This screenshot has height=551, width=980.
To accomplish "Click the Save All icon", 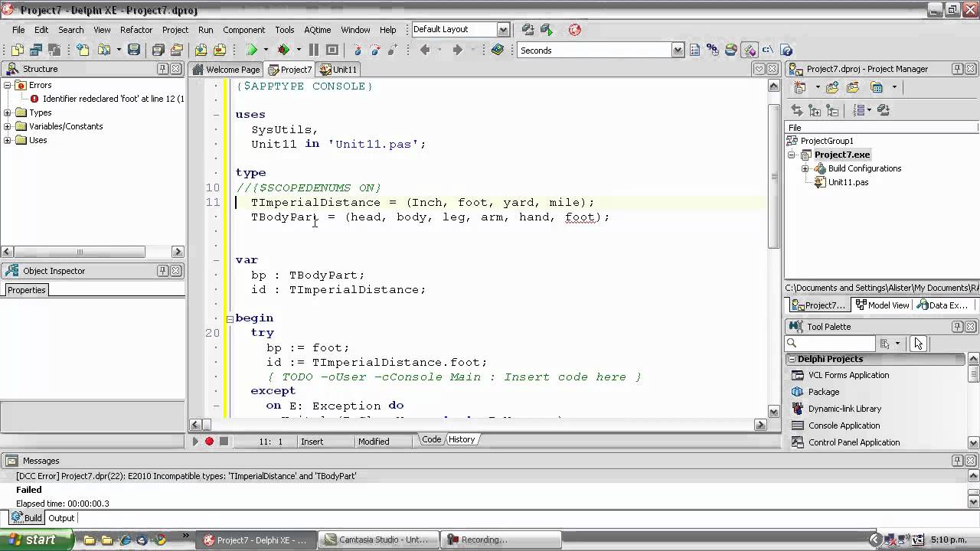I will tap(158, 50).
